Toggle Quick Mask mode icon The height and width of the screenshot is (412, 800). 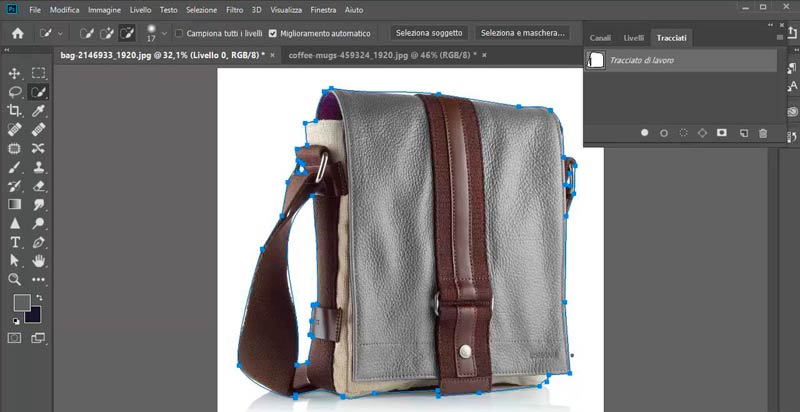14,338
